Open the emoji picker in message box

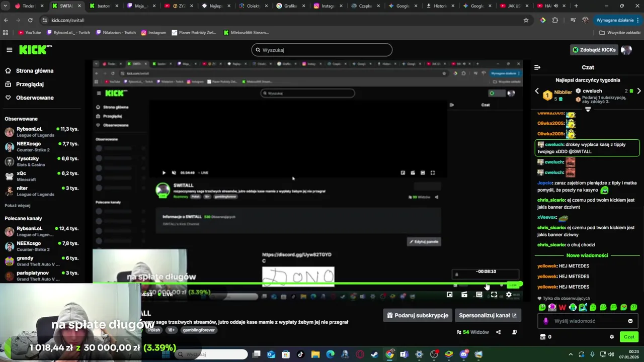[630, 321]
